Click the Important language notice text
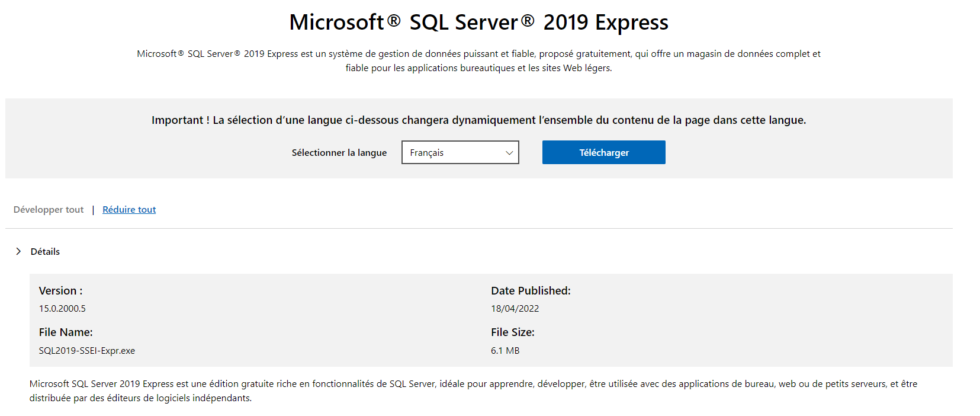The width and height of the screenshot is (980, 416). coord(478,120)
